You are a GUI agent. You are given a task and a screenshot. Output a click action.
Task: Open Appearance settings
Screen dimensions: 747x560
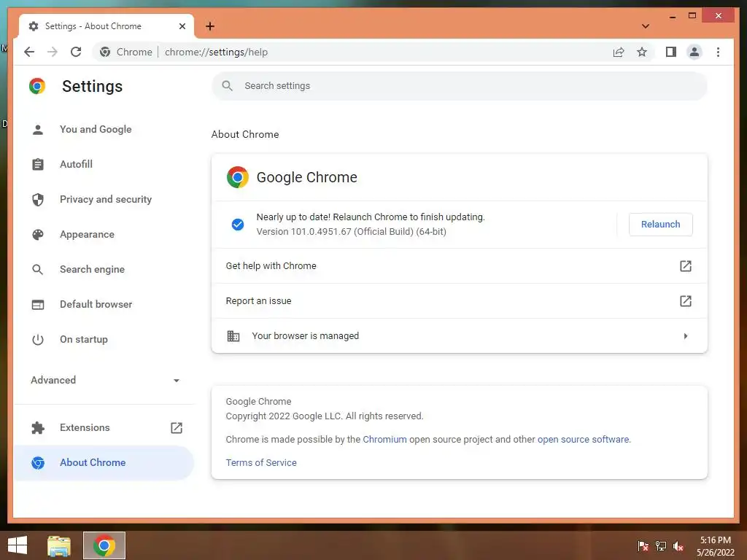coord(104,234)
